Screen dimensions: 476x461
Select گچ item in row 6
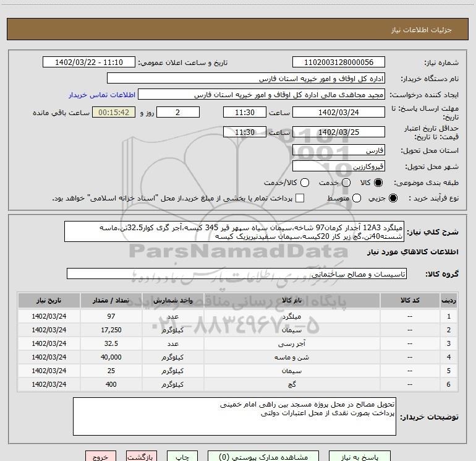pos(292,384)
